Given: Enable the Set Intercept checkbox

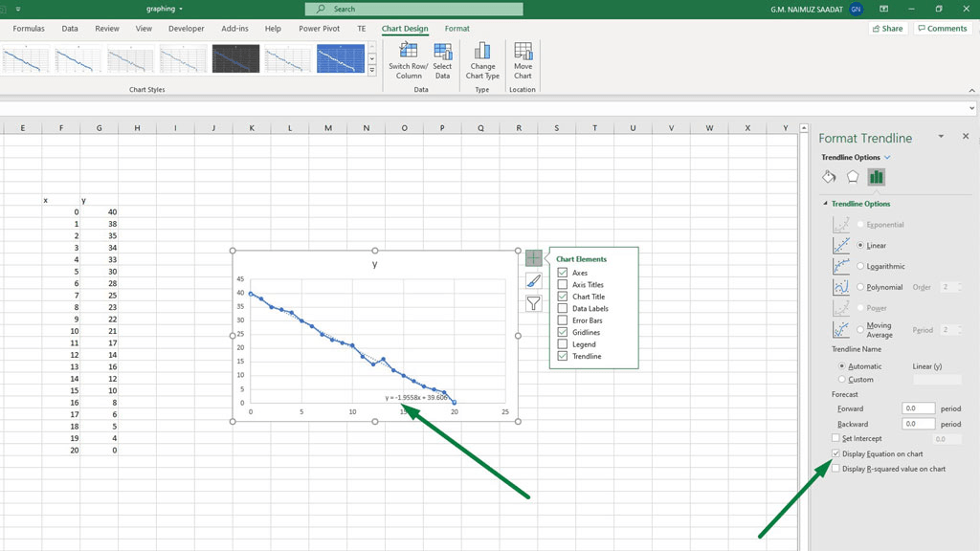Looking at the screenshot, I should pyautogui.click(x=835, y=438).
